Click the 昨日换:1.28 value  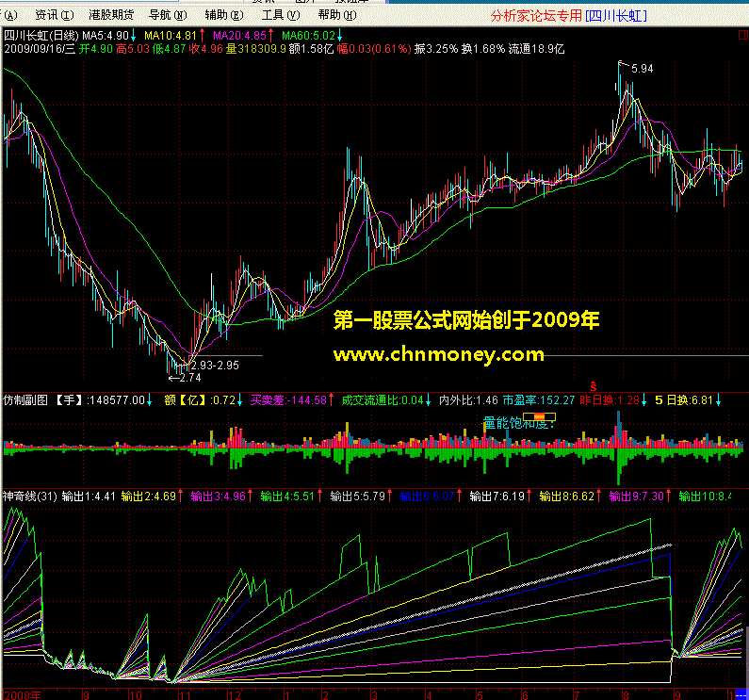tap(610, 399)
